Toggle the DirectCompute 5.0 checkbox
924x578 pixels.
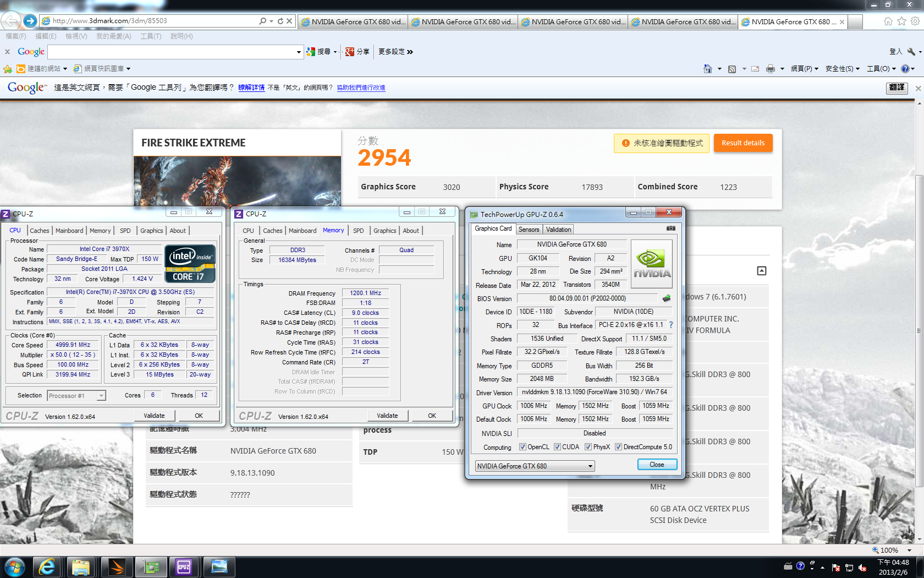pyautogui.click(x=618, y=447)
